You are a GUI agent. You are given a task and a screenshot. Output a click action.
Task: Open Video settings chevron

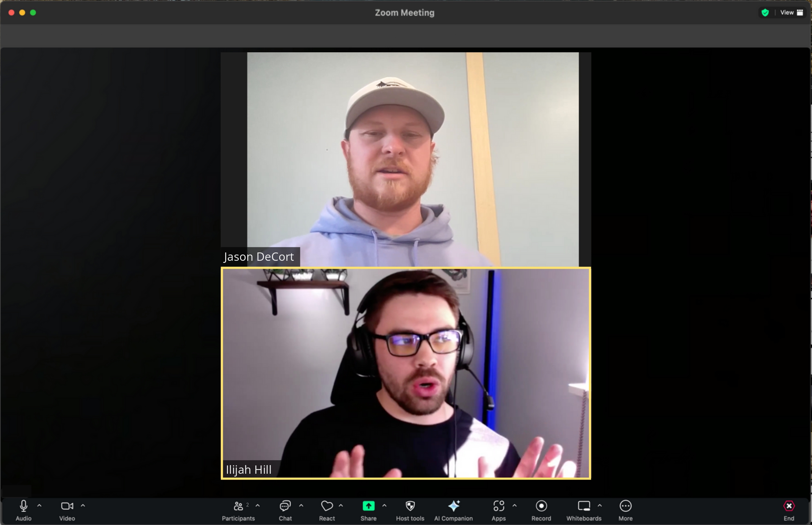83,506
